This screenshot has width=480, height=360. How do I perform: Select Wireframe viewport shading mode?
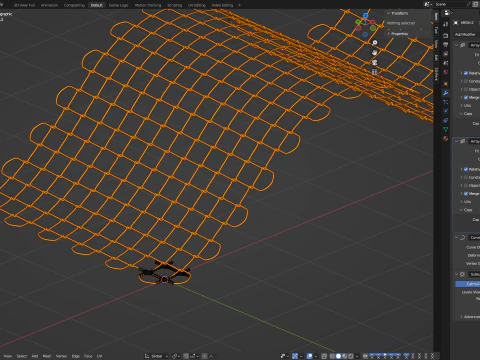point(332,356)
